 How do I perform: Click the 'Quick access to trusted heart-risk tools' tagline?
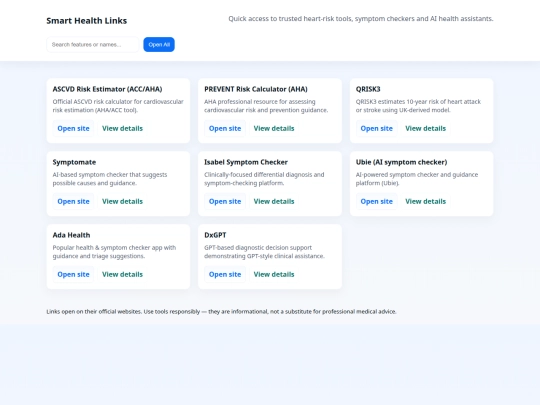coord(361,19)
